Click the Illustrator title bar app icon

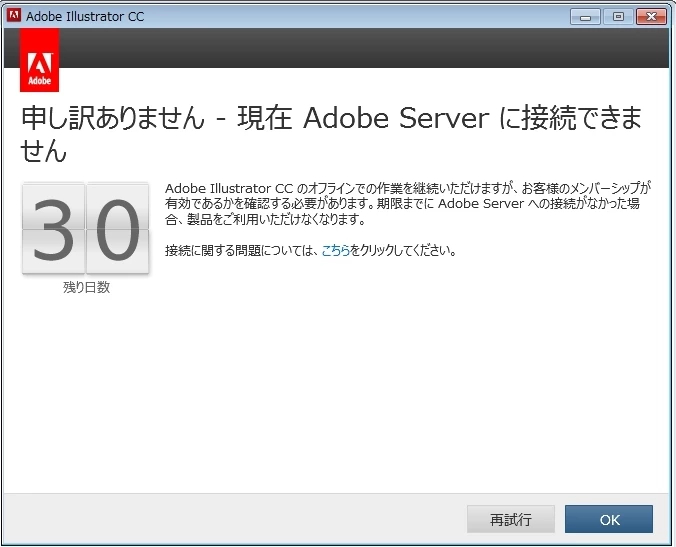coord(14,16)
